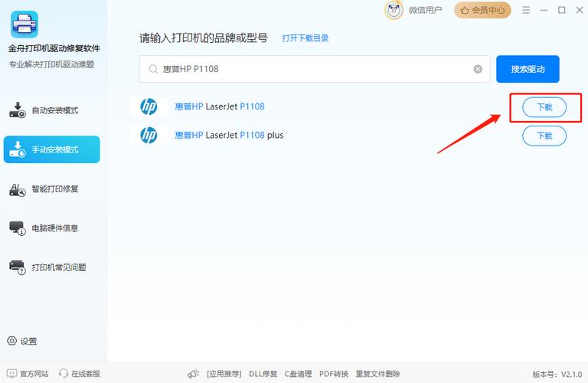This screenshot has height=383, width=588.
Task: Click the 微信用户 username
Action: [x=425, y=10]
